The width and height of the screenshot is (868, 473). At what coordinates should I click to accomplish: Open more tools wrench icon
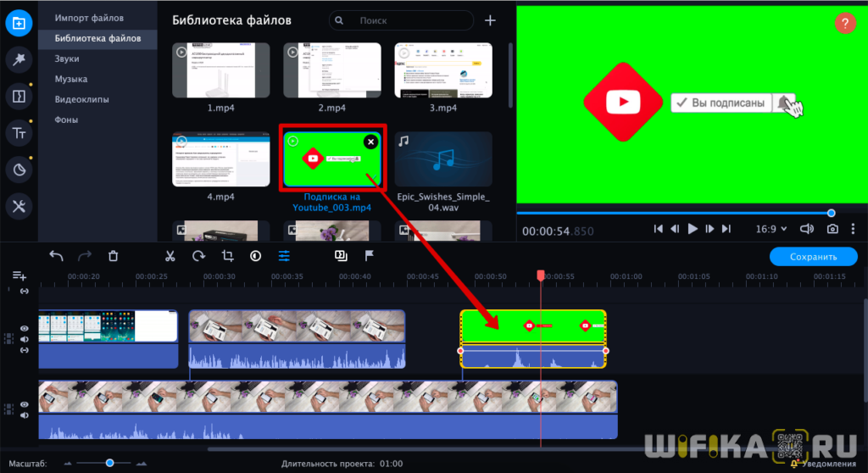pyautogui.click(x=19, y=207)
